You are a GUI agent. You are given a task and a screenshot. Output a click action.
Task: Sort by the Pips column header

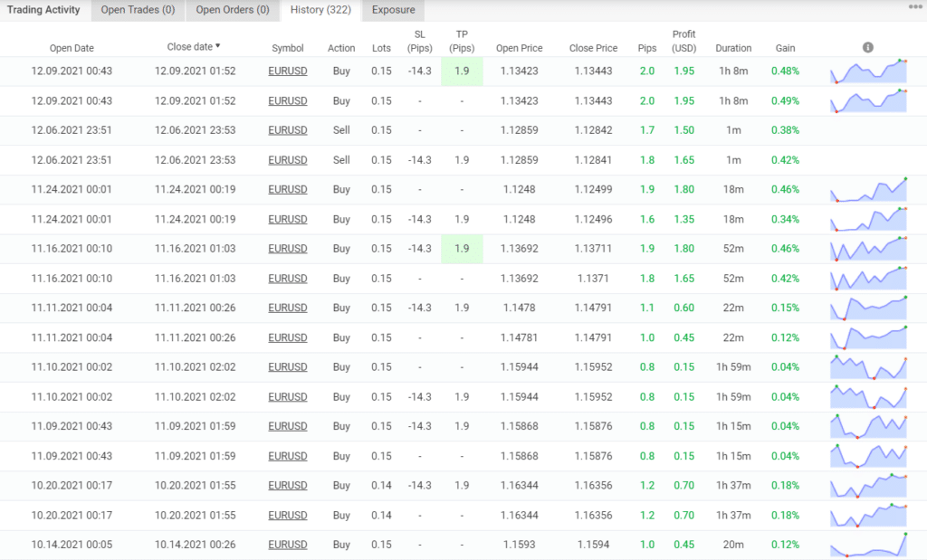click(646, 48)
